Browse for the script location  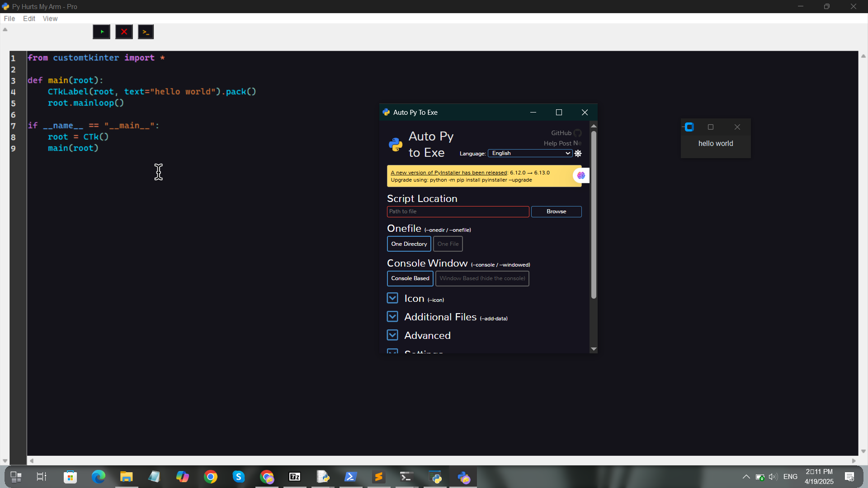point(556,211)
